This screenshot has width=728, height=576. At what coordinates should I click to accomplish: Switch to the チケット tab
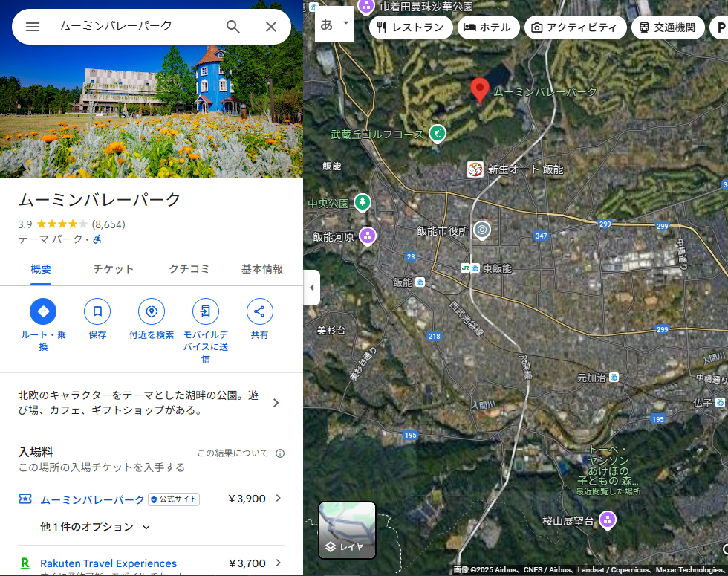tap(113, 269)
